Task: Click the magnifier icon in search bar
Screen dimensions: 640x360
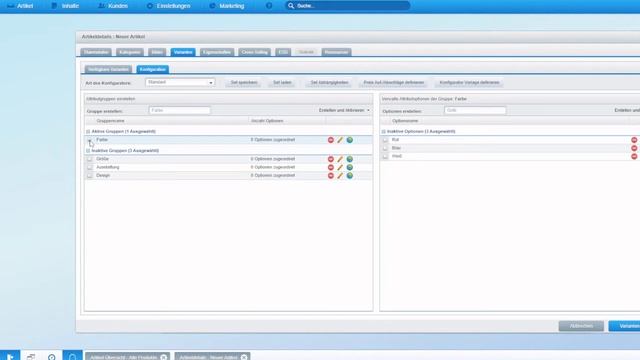Action: 291,6
